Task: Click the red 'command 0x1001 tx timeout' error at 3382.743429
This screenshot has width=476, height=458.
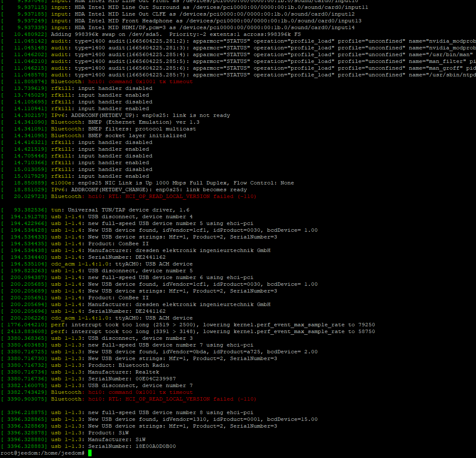Action: click(141, 392)
